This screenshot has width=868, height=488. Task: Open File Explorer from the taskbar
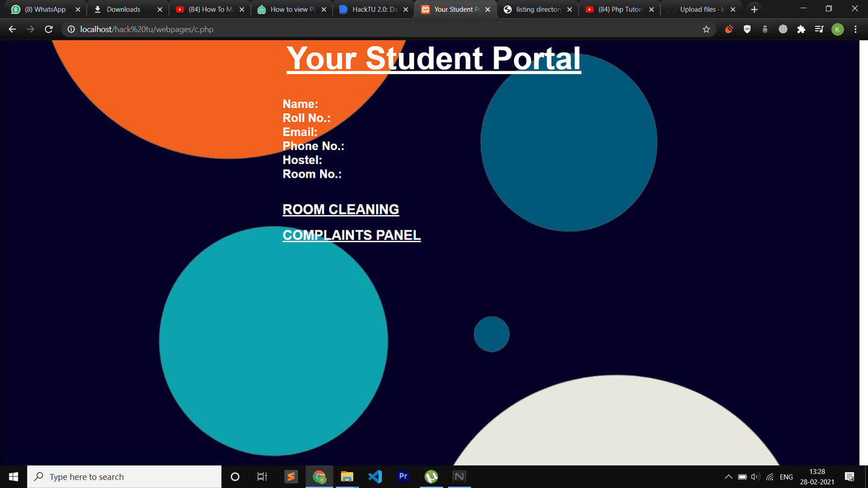347,477
